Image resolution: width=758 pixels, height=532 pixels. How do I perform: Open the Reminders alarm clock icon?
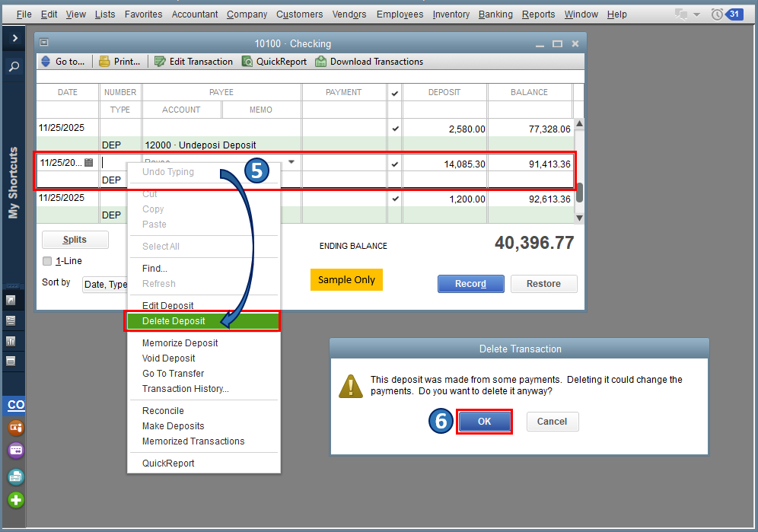717,14
